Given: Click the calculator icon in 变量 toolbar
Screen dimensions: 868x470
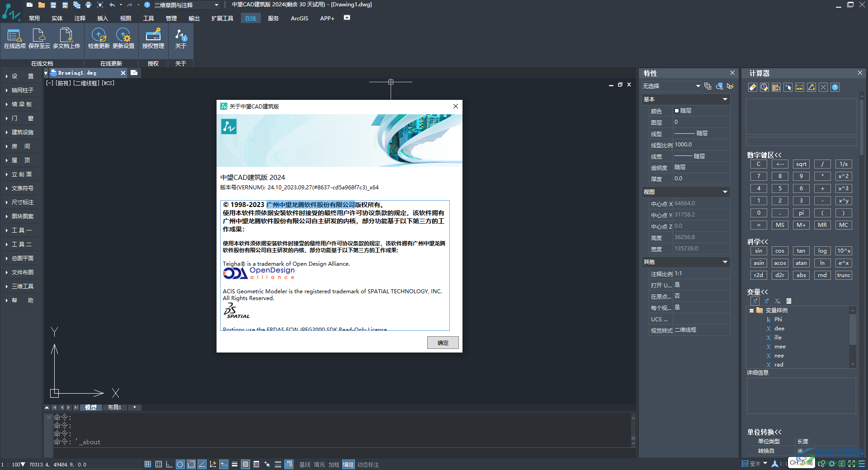Looking at the screenshot, I should [789, 301].
